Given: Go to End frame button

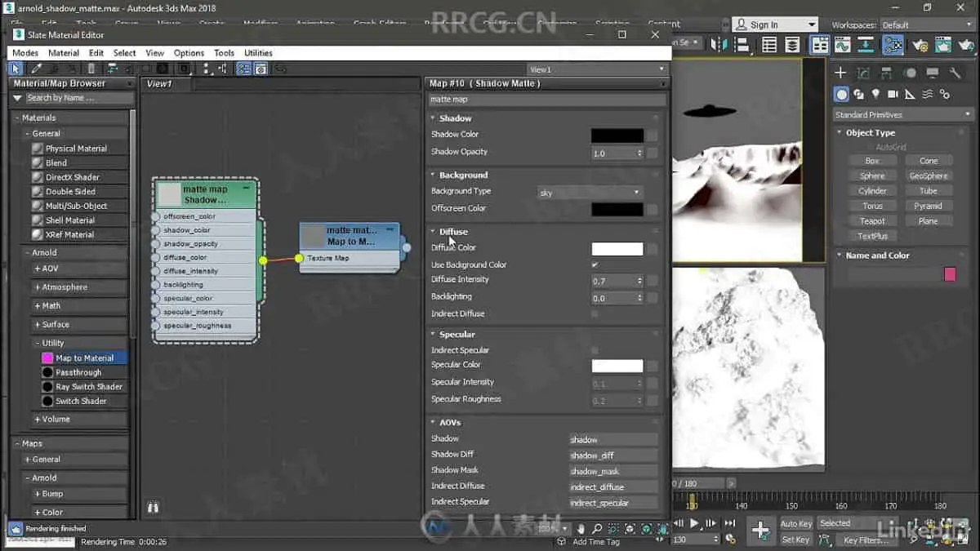Looking at the screenshot, I should point(730,523).
